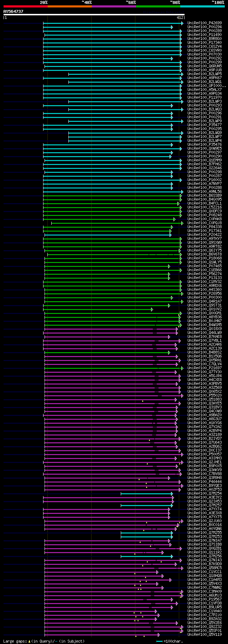Open hit UniRef100_P11490

pos(204,35)
